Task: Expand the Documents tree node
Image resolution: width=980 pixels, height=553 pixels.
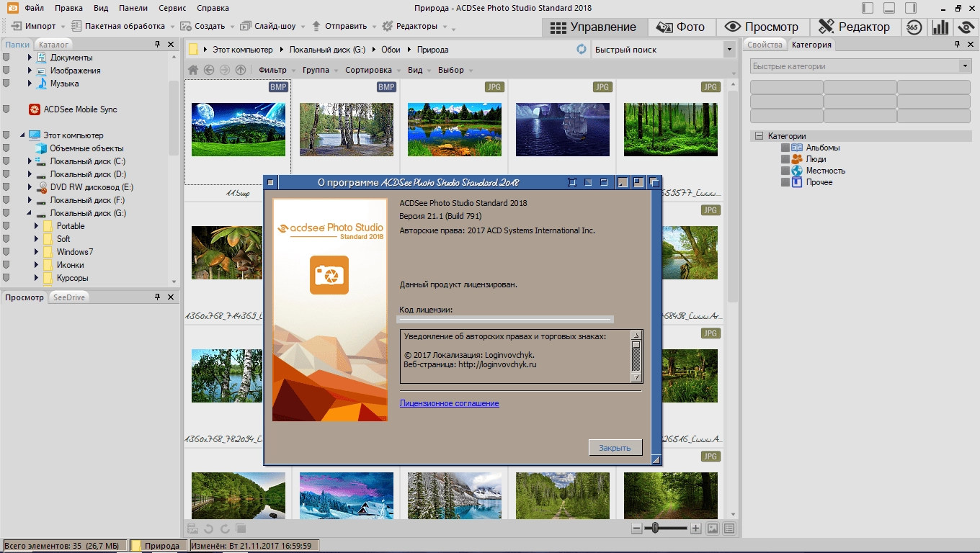Action: coord(30,58)
